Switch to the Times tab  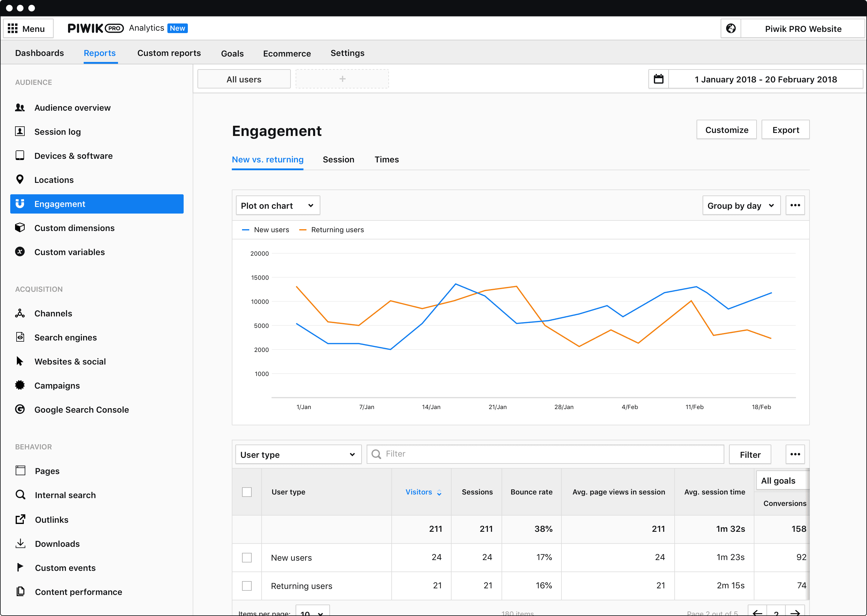(386, 159)
